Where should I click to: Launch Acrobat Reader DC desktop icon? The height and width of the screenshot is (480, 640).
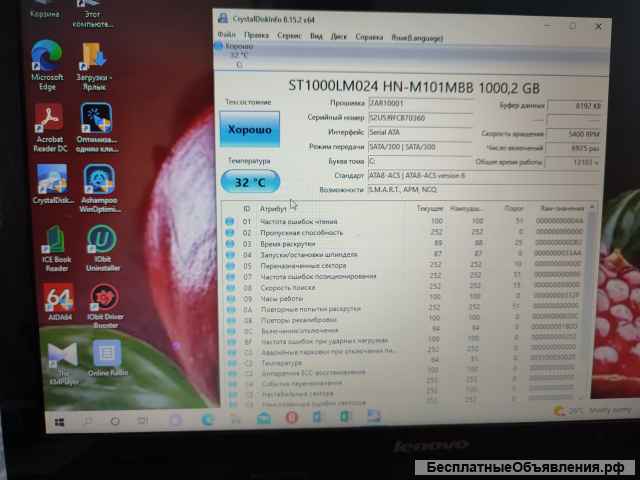click(x=50, y=128)
